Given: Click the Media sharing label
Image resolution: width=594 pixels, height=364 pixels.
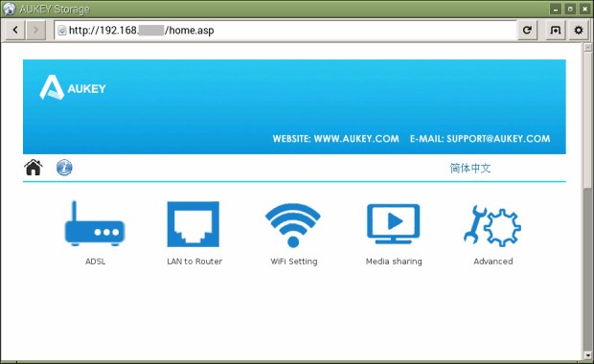Looking at the screenshot, I should click(394, 262).
